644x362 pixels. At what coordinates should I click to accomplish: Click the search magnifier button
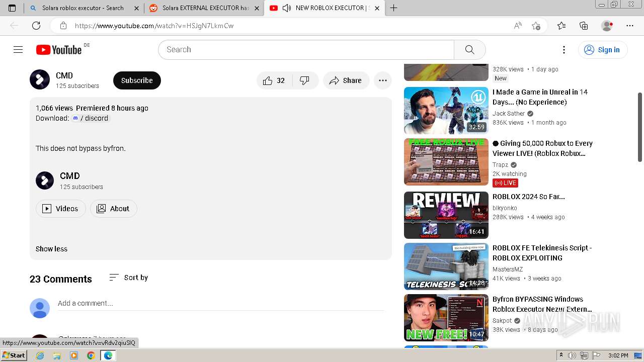pos(469,49)
